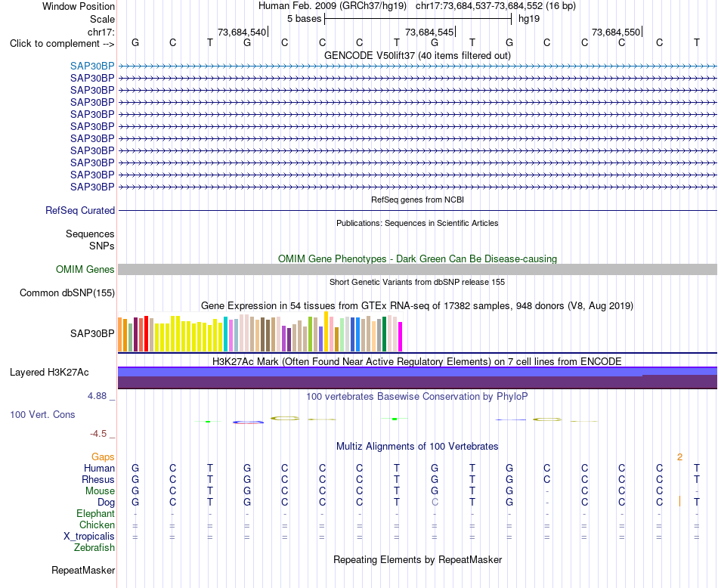Click the SAP30BP label beside the GTEx bar chart

[x=92, y=334]
